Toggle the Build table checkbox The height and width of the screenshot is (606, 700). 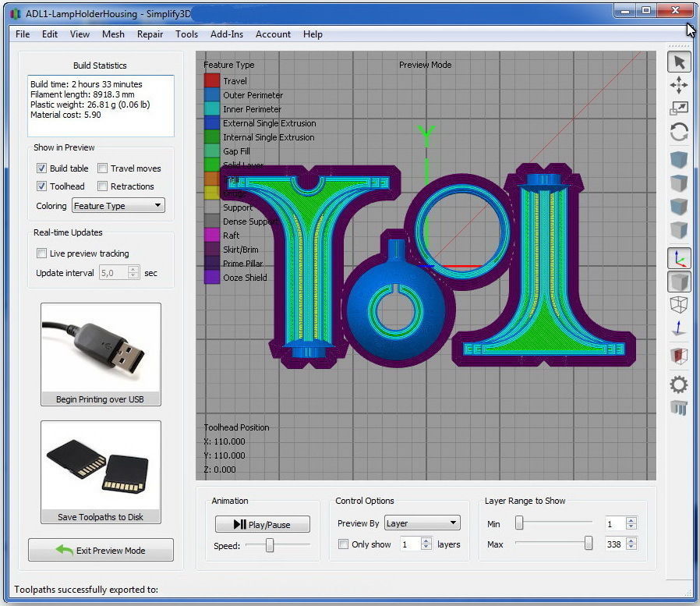pos(41,168)
